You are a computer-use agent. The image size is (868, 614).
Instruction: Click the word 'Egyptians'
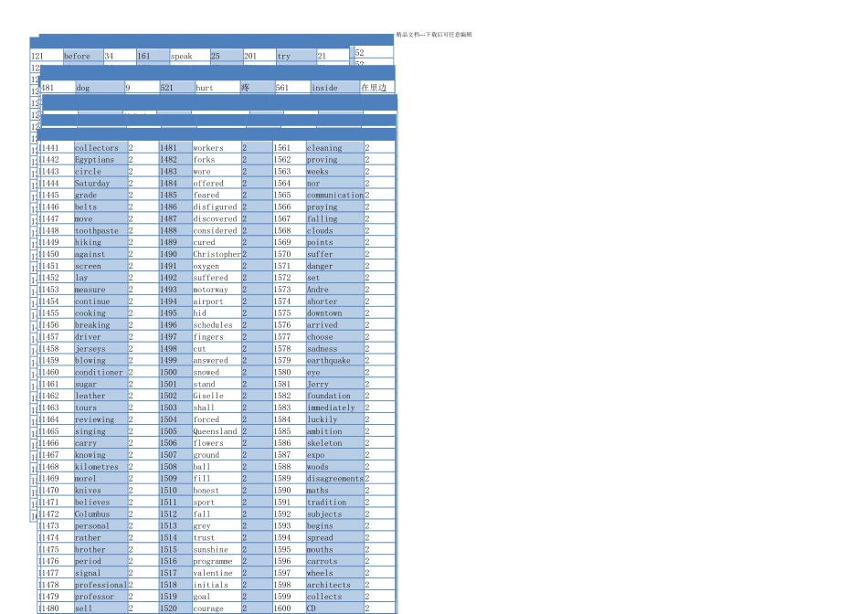pos(95,160)
